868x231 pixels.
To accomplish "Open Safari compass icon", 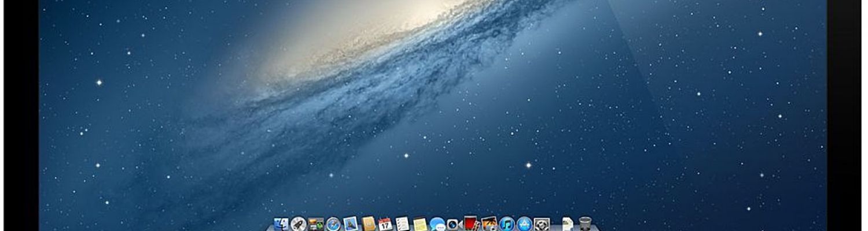I will pos(333,224).
